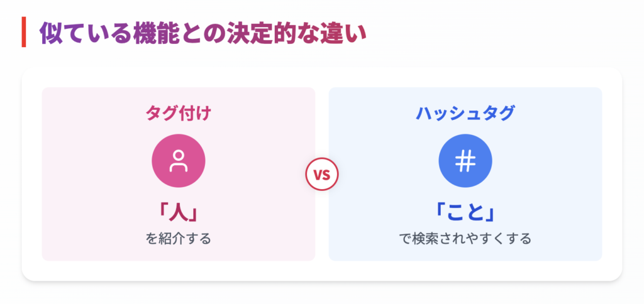Viewport: 644px width, 304px height.
Task: Click the で検索されやすくする description
Action: [465, 238]
